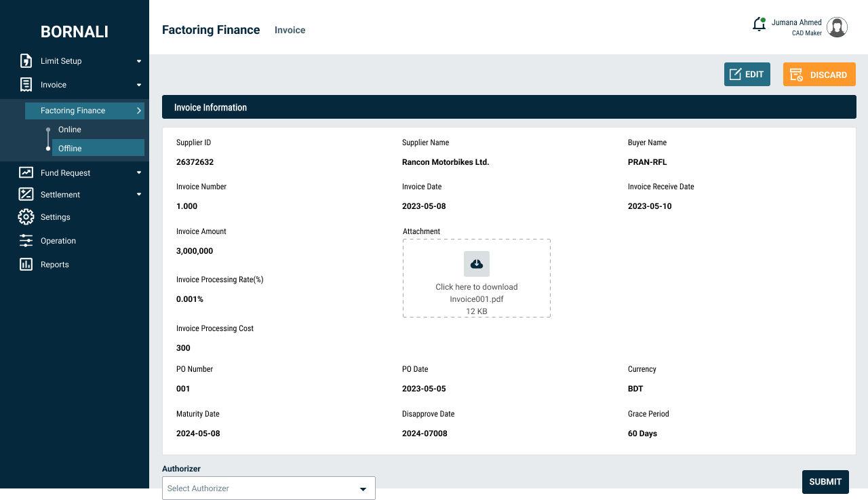Click the Operation sliders icon
The width and height of the screenshot is (868, 500).
point(26,241)
